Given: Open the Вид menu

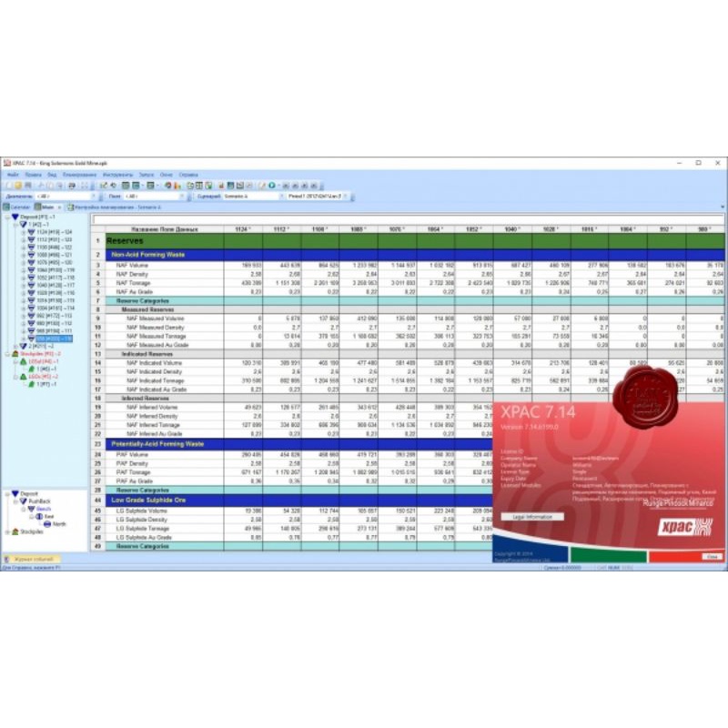Looking at the screenshot, I should (52, 175).
